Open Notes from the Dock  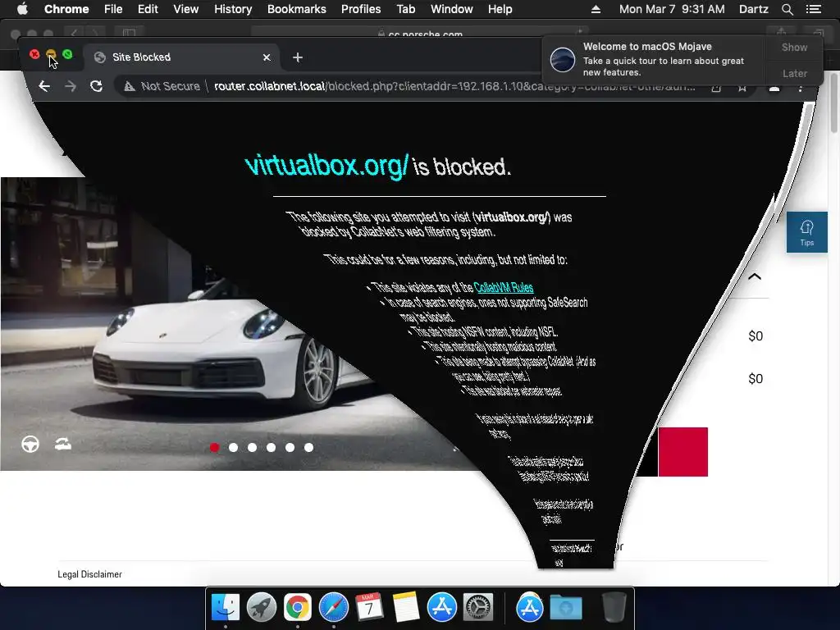coord(405,608)
